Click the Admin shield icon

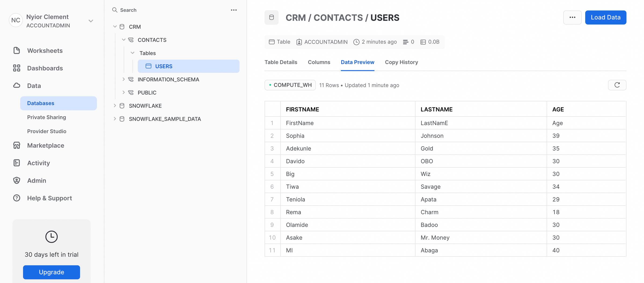pyautogui.click(x=17, y=180)
